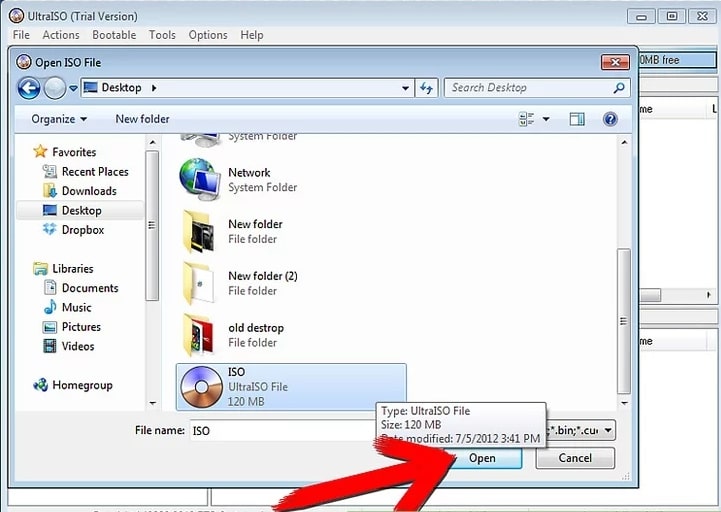Select the 'Network' item name
721x512 pixels.
tap(249, 173)
